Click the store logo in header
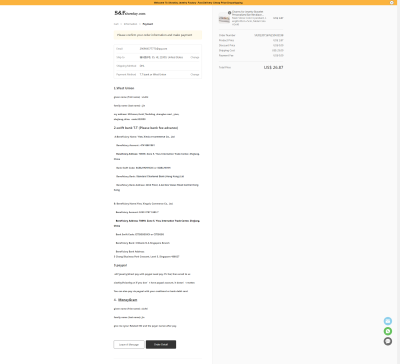 tap(130, 13)
